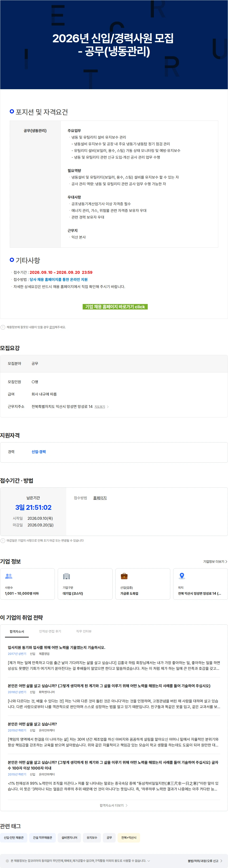This screenshot has height=868, width=228.
Task: Click the 공조냉동기계산업기사 이상 자격증 필수 line
Action: click(x=101, y=204)
